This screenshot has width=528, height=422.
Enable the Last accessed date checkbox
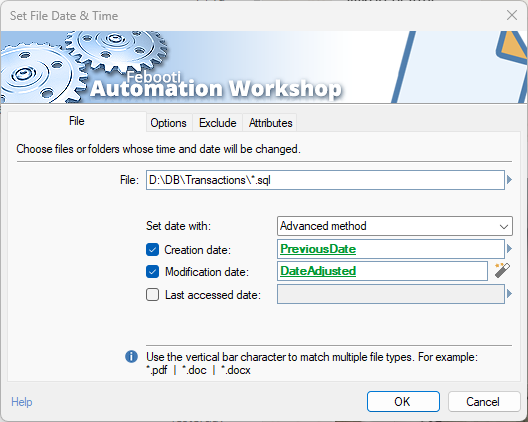(153, 295)
